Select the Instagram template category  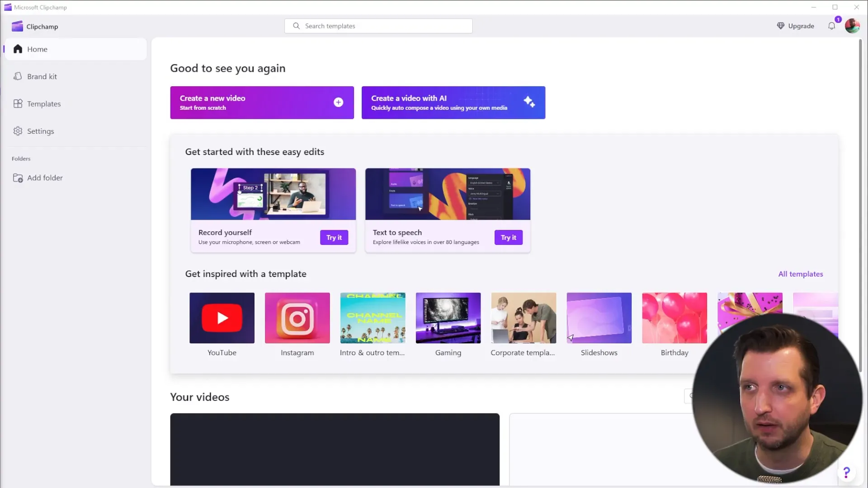tap(297, 318)
